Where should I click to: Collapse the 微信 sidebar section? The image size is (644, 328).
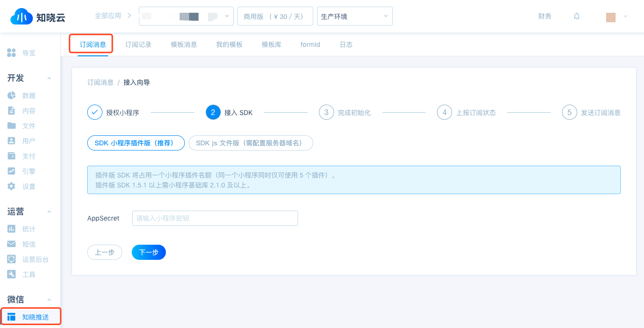49,300
